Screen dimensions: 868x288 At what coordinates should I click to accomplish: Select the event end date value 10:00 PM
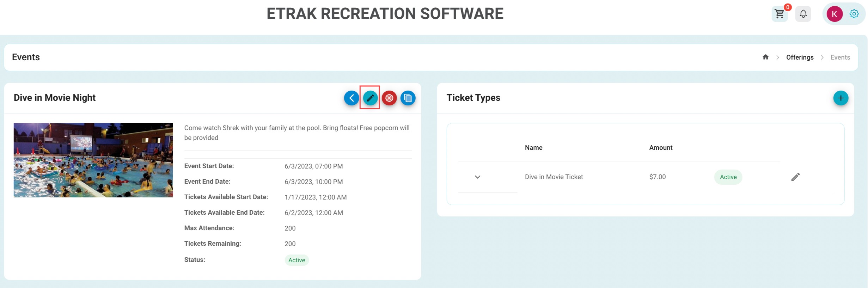tap(313, 182)
